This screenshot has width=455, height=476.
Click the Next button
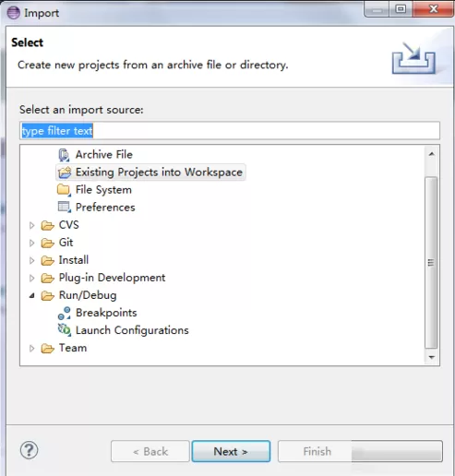(231, 451)
